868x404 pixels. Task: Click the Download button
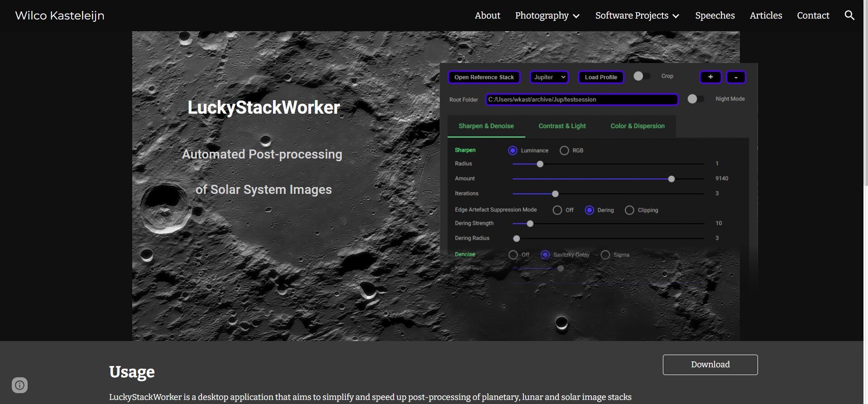tap(710, 365)
